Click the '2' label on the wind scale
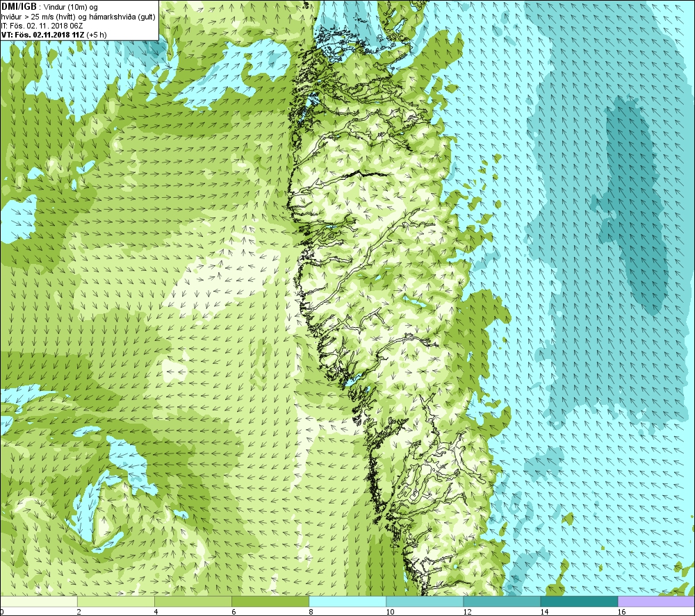This screenshot has width=695, height=616. pyautogui.click(x=79, y=612)
